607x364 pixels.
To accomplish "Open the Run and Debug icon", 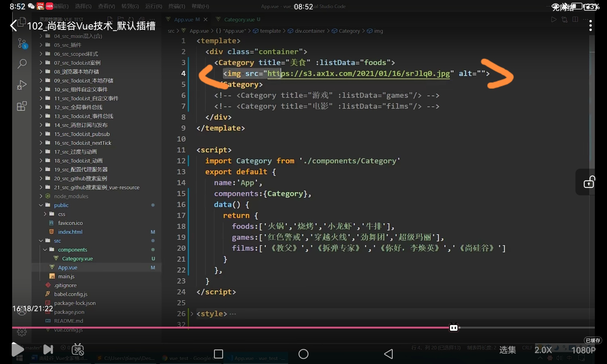I will click(x=22, y=85).
